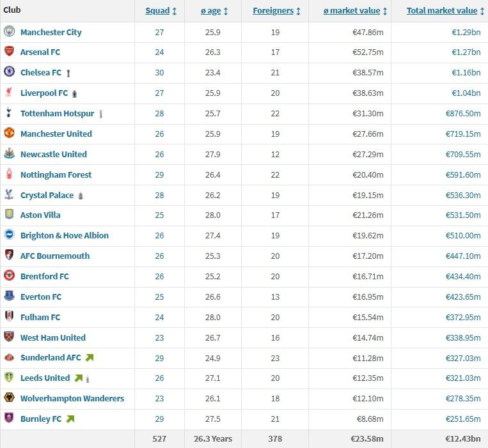Open Manchester United total market value €719.15m

point(462,134)
